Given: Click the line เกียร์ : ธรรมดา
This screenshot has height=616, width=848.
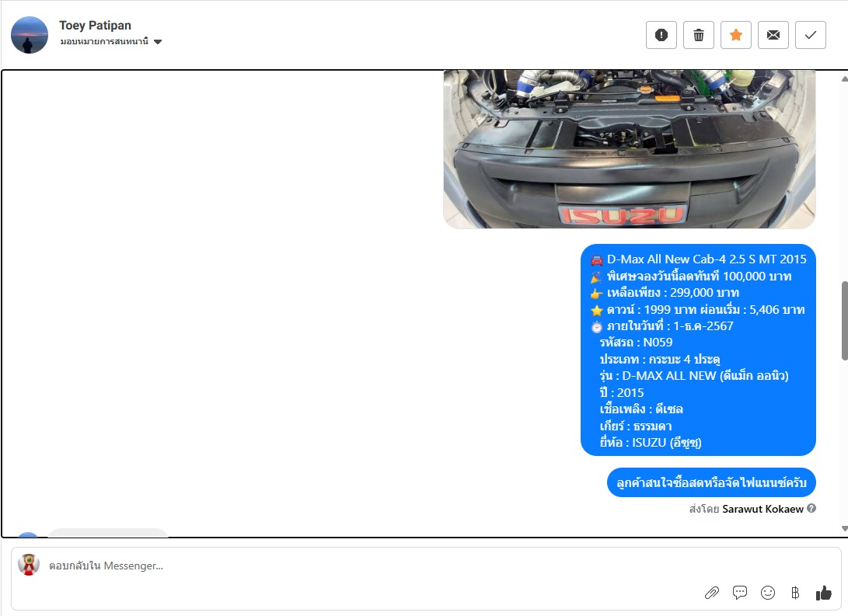Looking at the screenshot, I should pyautogui.click(x=636, y=426).
